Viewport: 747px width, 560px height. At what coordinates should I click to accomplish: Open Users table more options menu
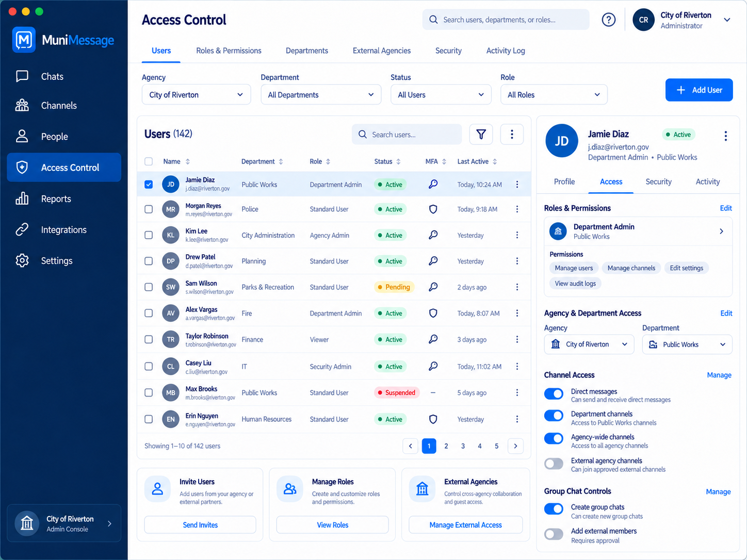click(512, 134)
